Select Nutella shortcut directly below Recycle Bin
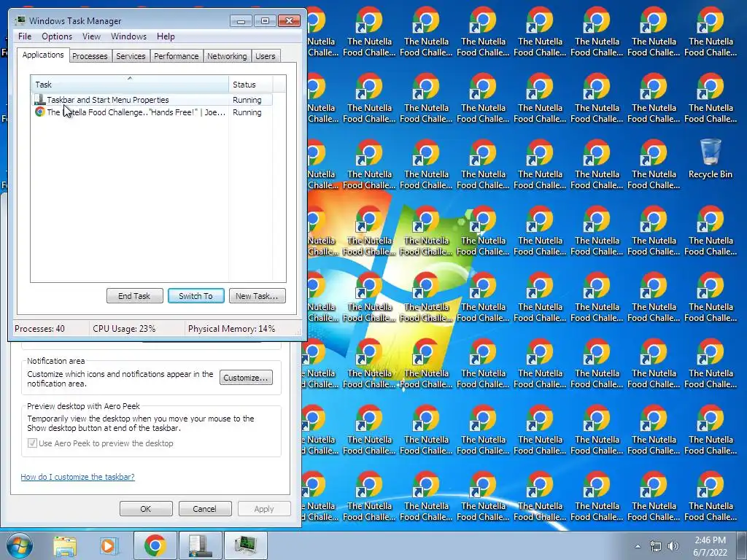The height and width of the screenshot is (560, 747). click(711, 230)
